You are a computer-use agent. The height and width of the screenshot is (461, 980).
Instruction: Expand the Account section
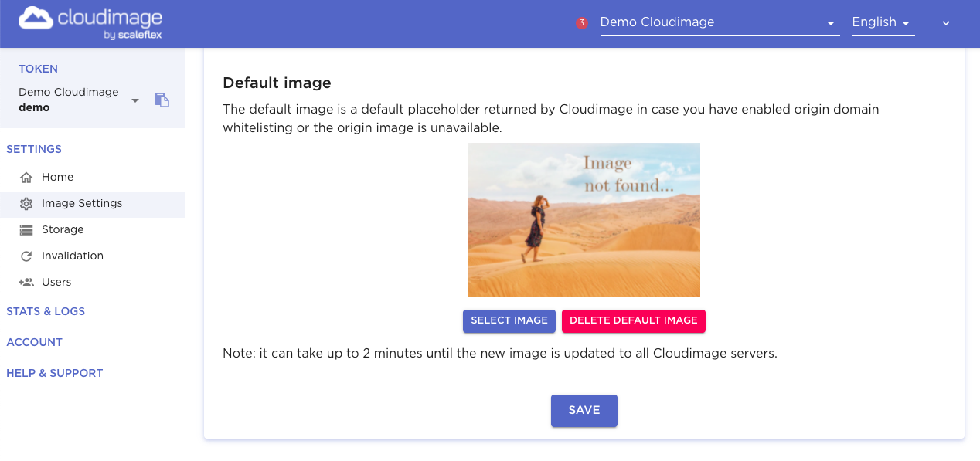coord(34,342)
